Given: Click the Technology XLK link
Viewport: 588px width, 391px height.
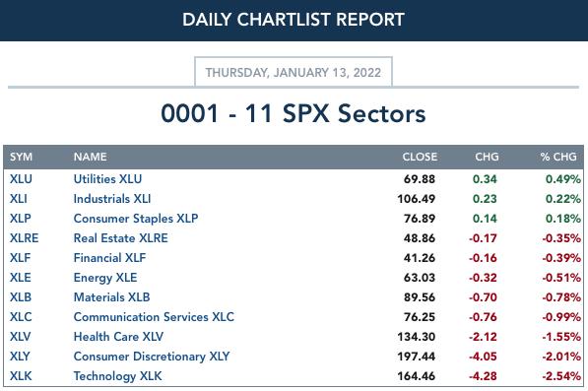Looking at the screenshot, I should (118, 376).
